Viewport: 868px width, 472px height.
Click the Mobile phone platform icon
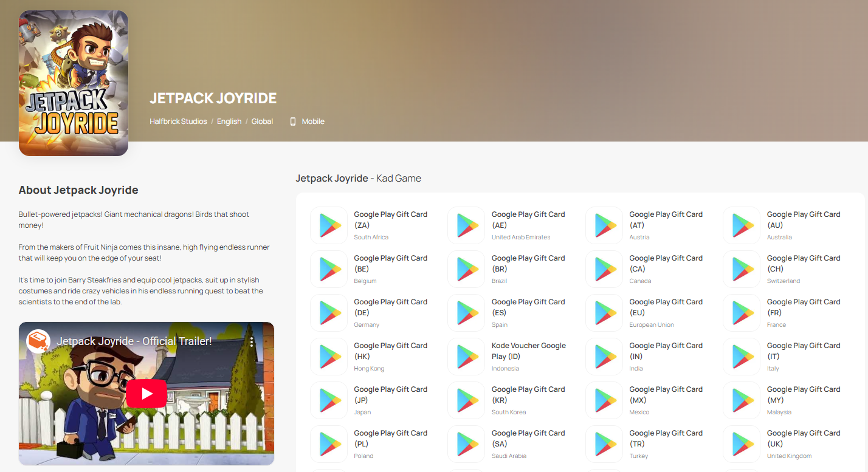[x=293, y=121]
